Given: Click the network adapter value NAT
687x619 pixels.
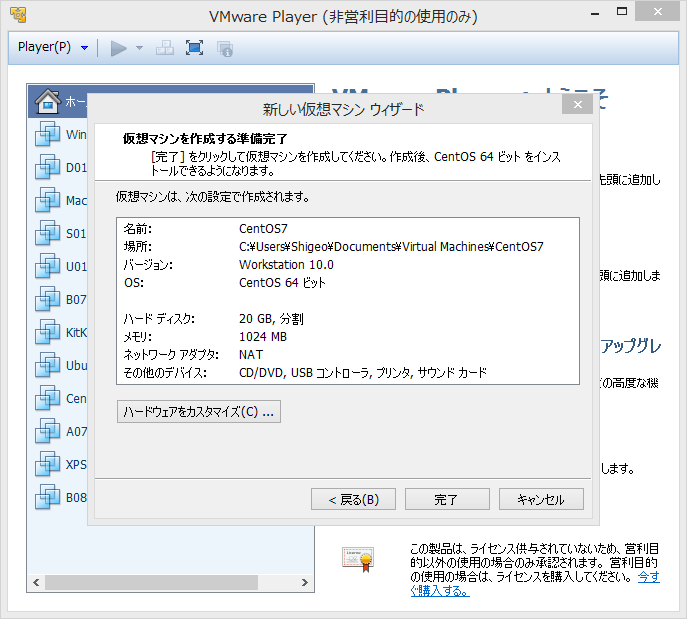Looking at the screenshot, I should tap(251, 354).
